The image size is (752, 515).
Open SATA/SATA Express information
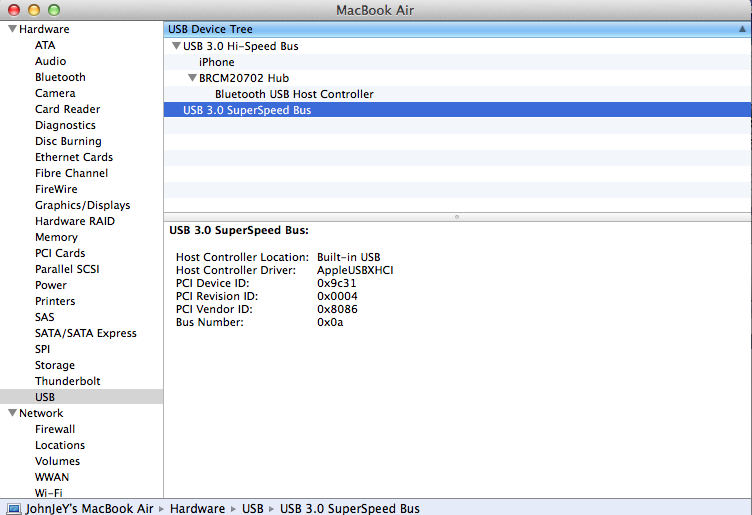86,333
